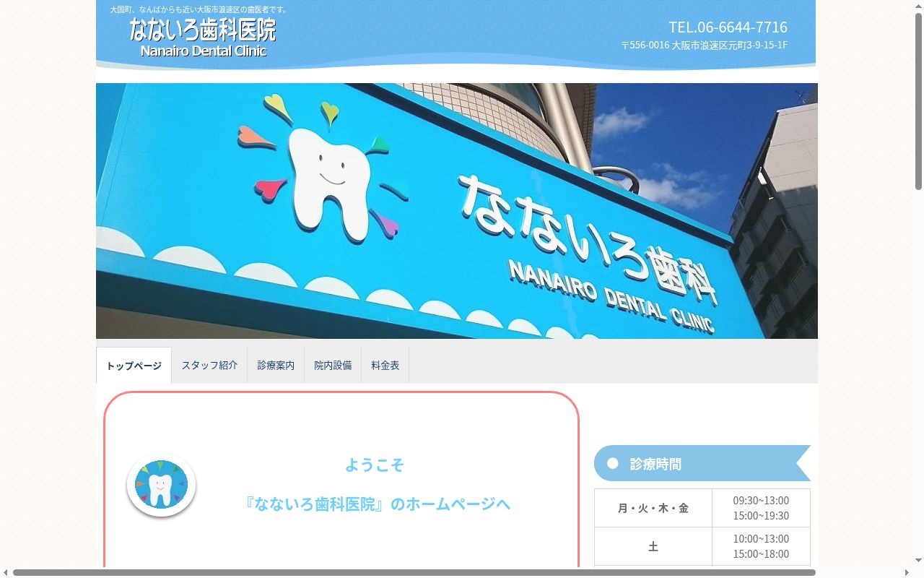Click the ようこそ welcome heading
The image size is (924, 578).
pos(374,465)
